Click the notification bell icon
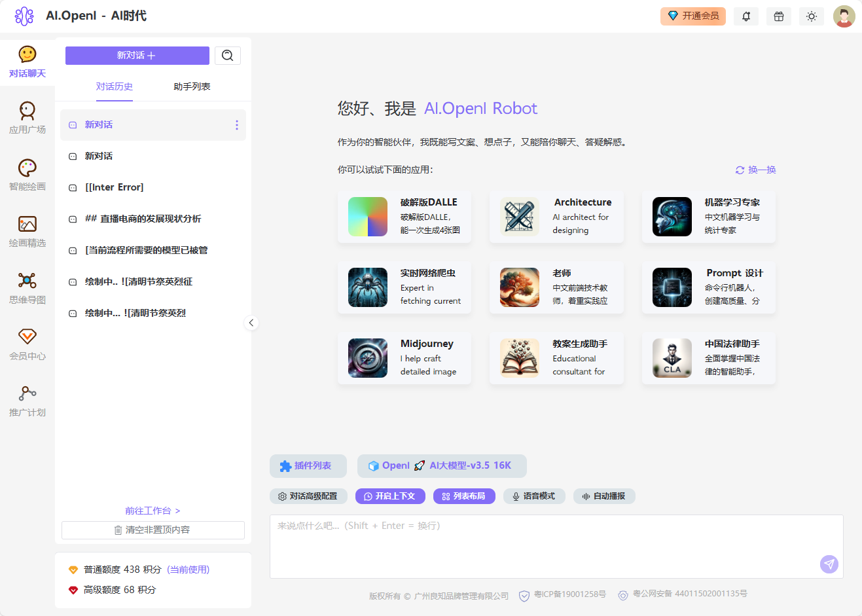 pyautogui.click(x=746, y=16)
